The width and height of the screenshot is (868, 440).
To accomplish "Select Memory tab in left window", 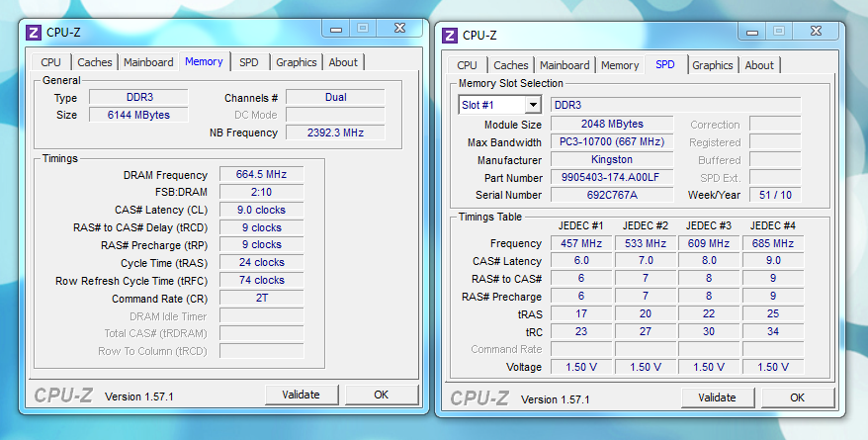I will click(x=204, y=61).
